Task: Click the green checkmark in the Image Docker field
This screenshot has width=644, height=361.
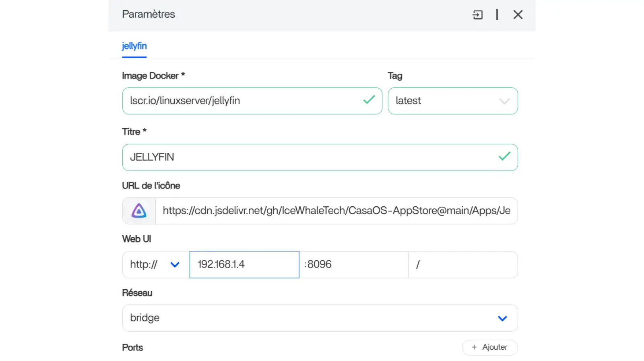Action: pos(369,100)
